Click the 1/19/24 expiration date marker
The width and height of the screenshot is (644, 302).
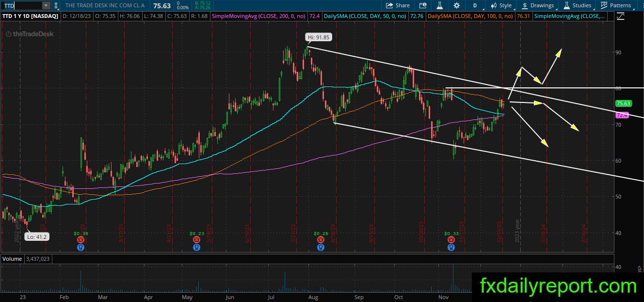544,233
